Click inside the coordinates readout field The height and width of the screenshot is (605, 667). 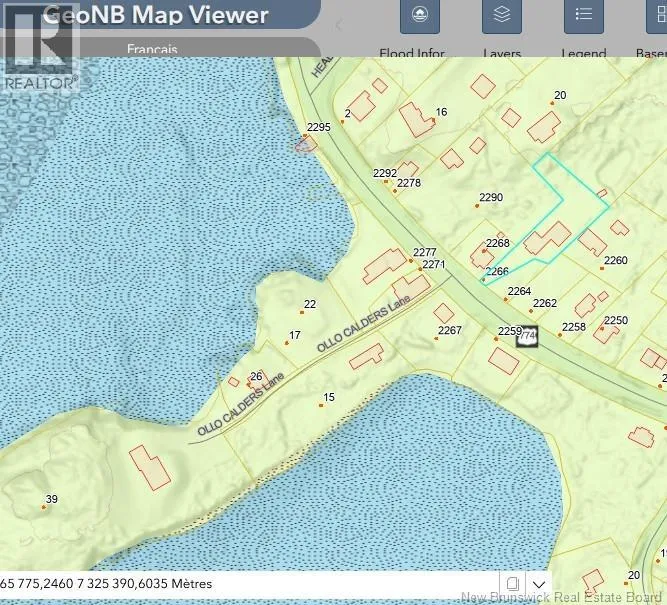pyautogui.click(x=249, y=583)
